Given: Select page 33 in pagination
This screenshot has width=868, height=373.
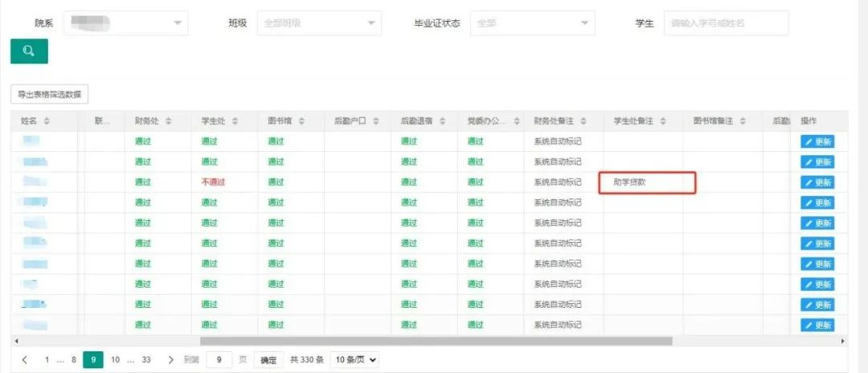Looking at the screenshot, I should (146, 360).
